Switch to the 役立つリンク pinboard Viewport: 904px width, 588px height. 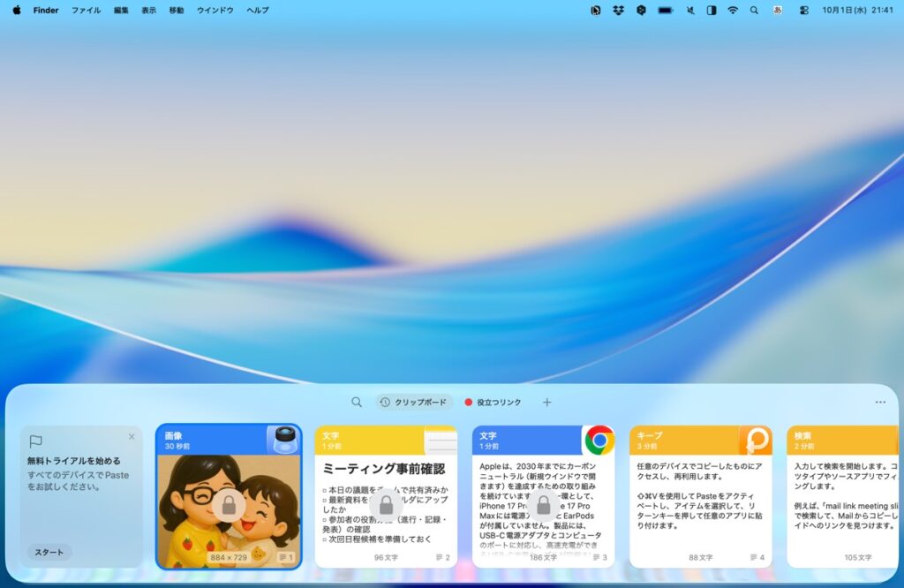(499, 402)
